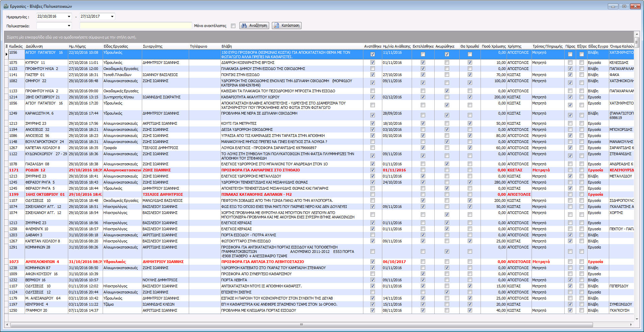
Task: Open the Κατάσταση report button
Action: [x=286, y=25]
